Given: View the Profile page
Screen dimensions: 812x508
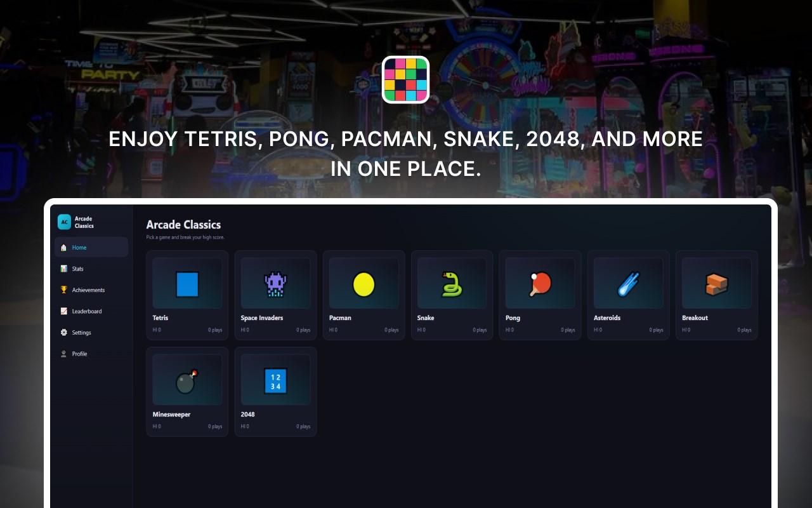Looking at the screenshot, I should 91,354.
